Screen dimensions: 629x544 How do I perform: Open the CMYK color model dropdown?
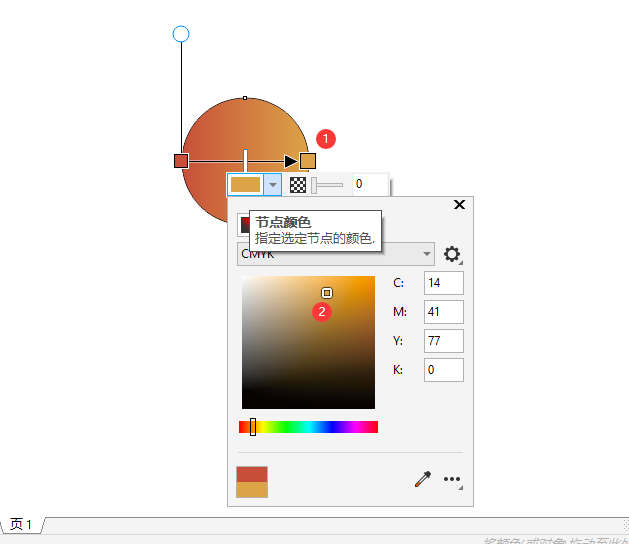tap(336, 254)
